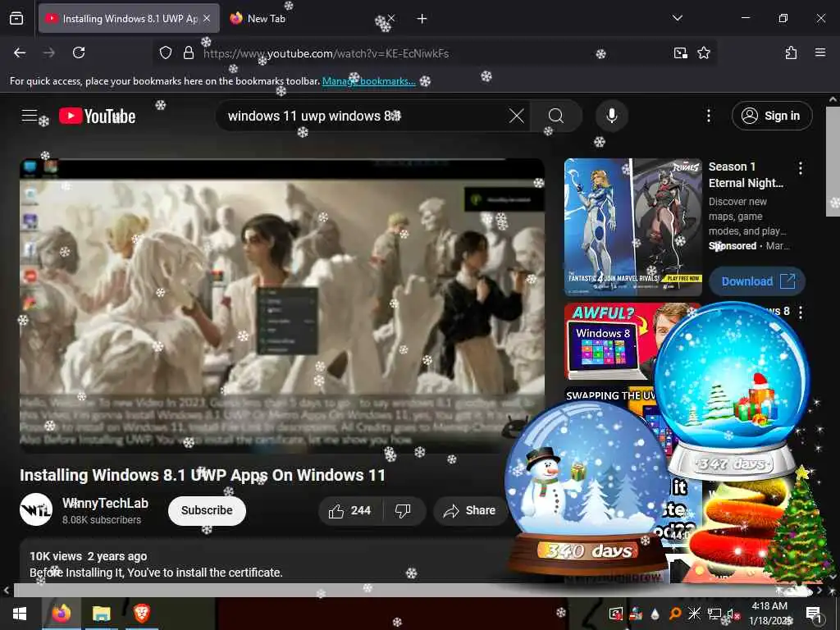
Task: Open options for Season 1 ad
Action: pyautogui.click(x=801, y=168)
